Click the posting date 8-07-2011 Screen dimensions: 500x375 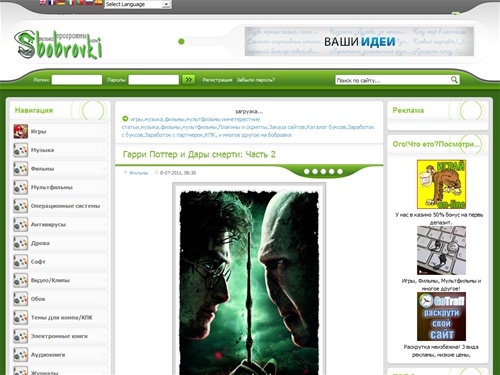coord(178,173)
